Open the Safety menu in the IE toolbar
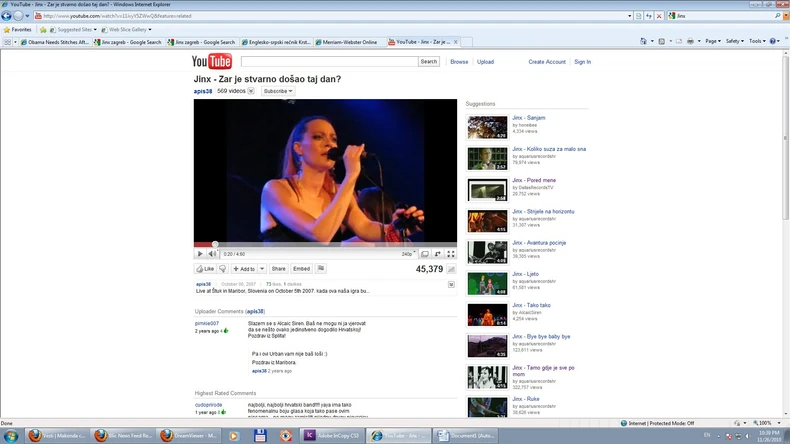The width and height of the screenshot is (790, 444). coord(734,41)
